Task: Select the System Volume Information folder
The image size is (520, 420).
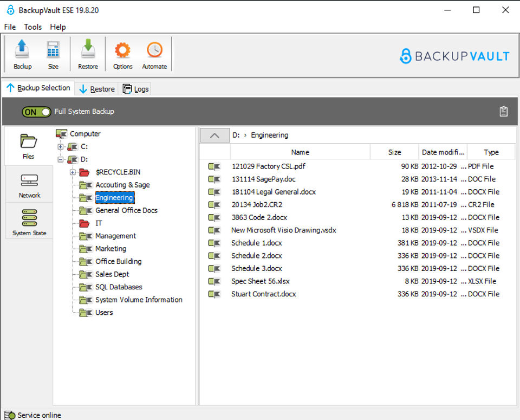Action: pos(139,300)
